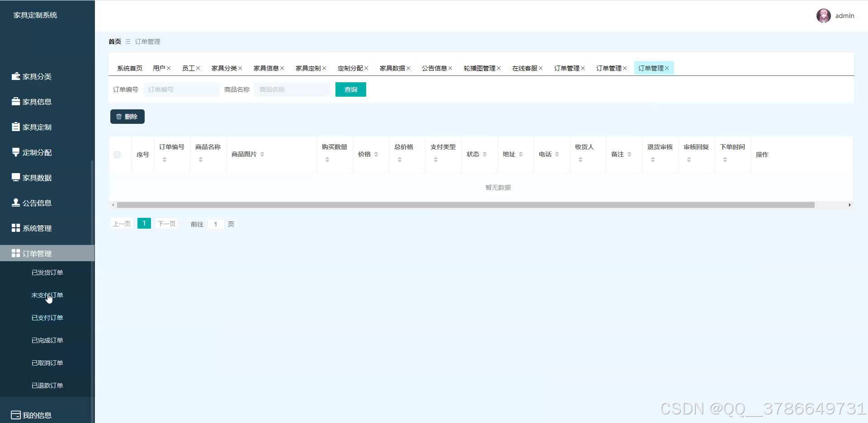Viewport: 868px width, 423px height.
Task: Open 已退款订单 submenu item
Action: tap(47, 385)
